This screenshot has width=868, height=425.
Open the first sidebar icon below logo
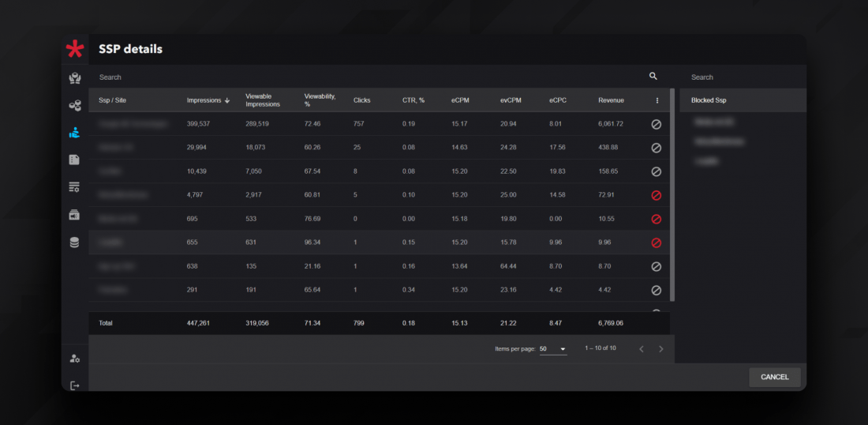coord(75,78)
